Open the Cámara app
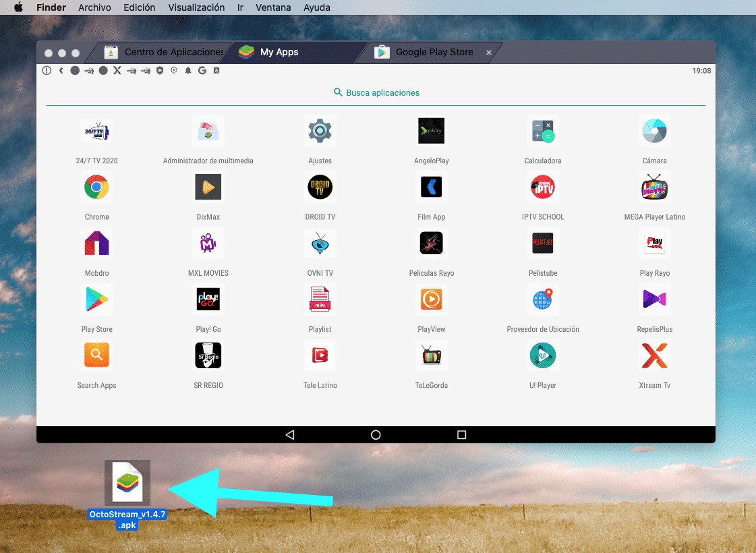756x553 pixels. click(x=654, y=131)
